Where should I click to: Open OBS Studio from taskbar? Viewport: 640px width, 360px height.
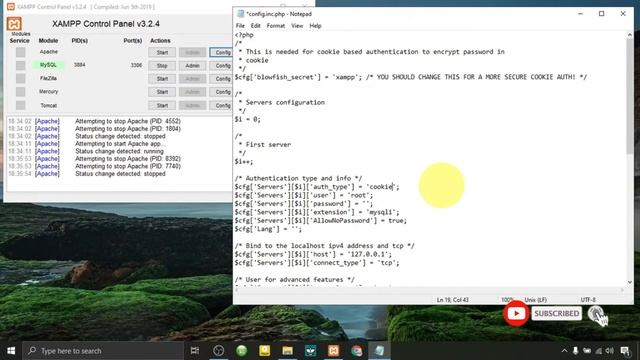tap(218, 351)
